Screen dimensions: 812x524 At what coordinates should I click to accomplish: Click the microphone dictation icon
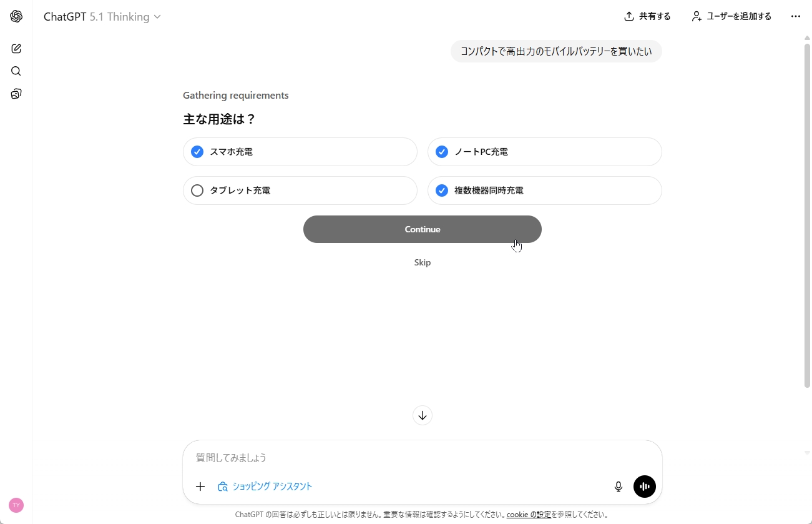618,486
